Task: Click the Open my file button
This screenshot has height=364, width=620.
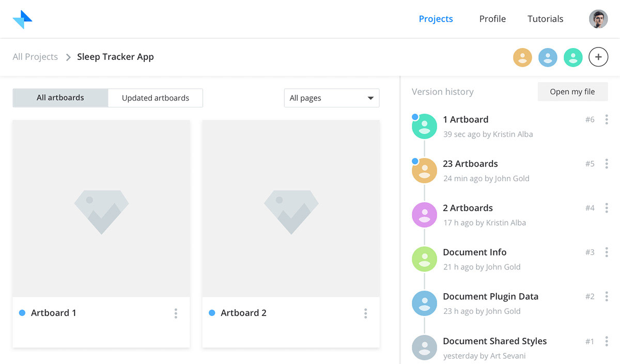Action: tap(572, 92)
